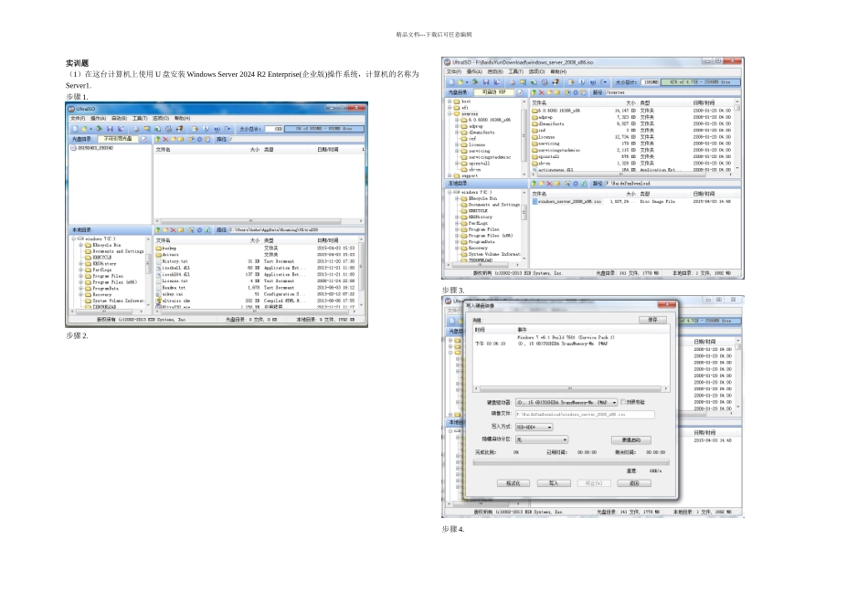Toggle 刻录校验 checkbox in write disk dialog
The image size is (868, 614).
pos(623,402)
